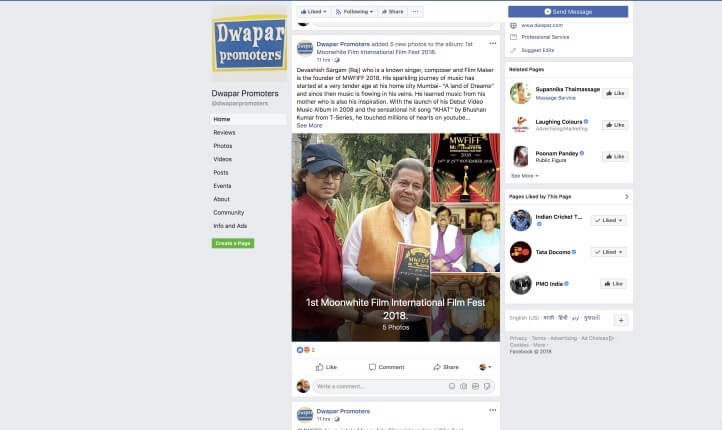Open the PMO India page avatar
The height and width of the screenshot is (430, 722).
(x=520, y=284)
